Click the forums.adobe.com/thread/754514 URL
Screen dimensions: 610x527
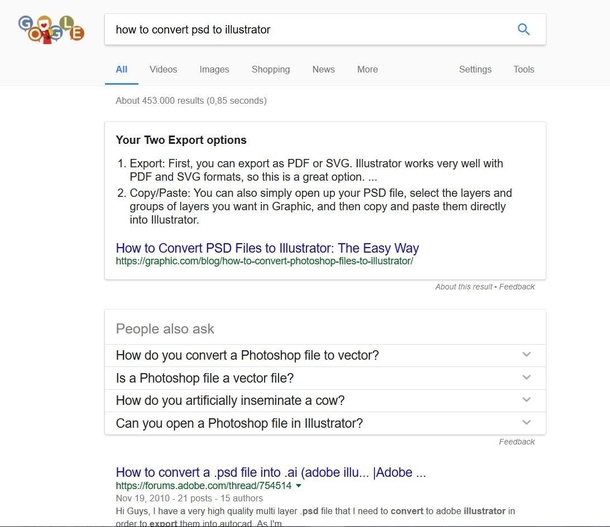coord(203,485)
